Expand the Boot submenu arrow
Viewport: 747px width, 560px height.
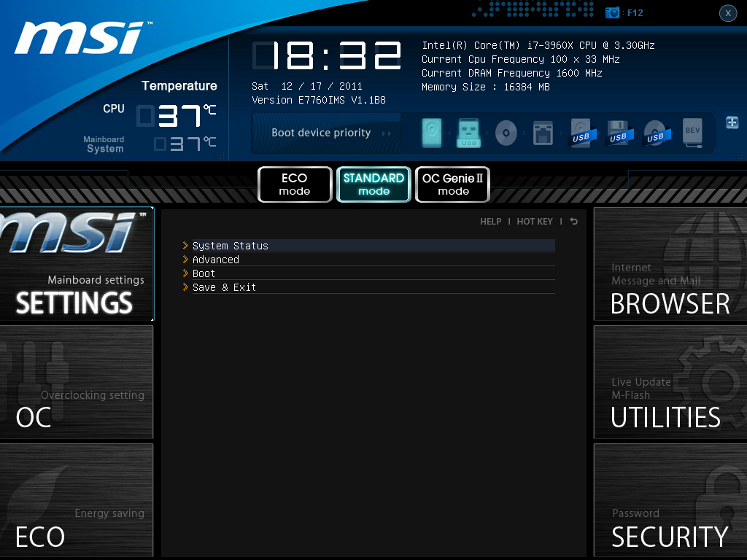point(185,273)
